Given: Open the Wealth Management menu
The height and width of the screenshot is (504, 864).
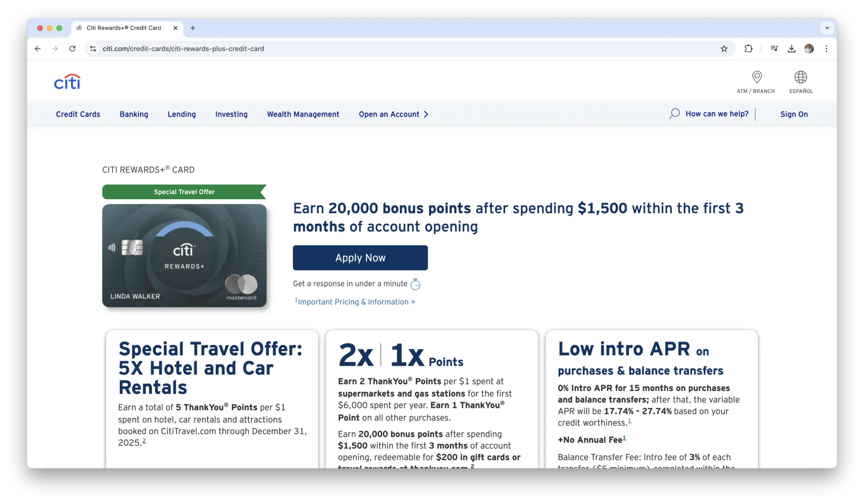Looking at the screenshot, I should click(303, 114).
